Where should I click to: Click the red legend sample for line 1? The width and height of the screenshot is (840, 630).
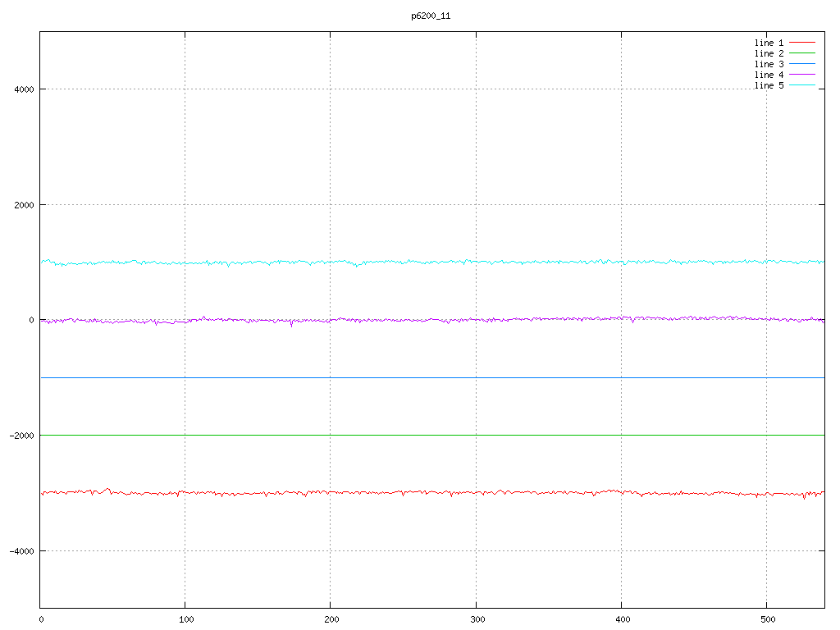click(x=802, y=43)
